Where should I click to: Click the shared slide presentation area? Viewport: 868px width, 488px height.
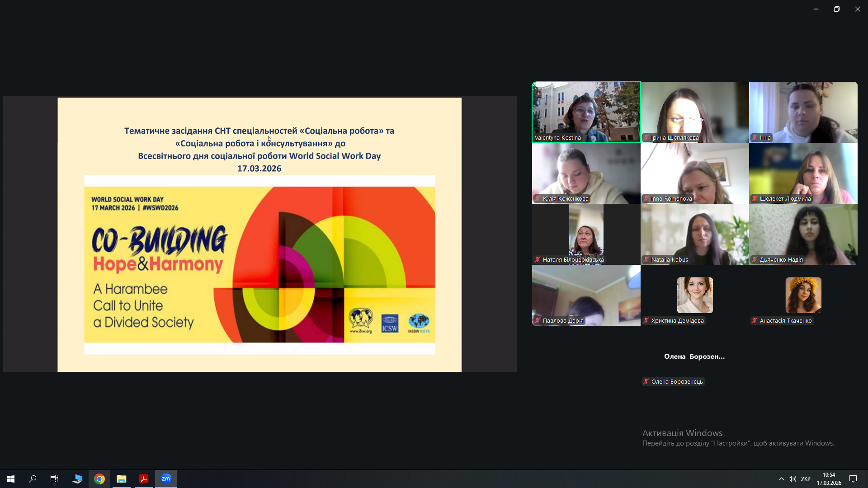[259, 235]
